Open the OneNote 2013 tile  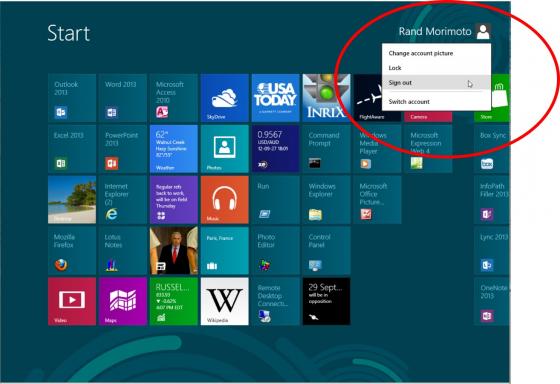492,301
